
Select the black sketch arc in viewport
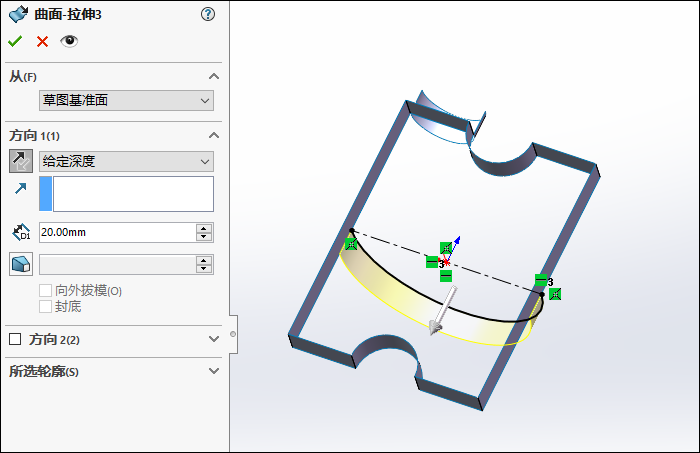click(x=404, y=282)
